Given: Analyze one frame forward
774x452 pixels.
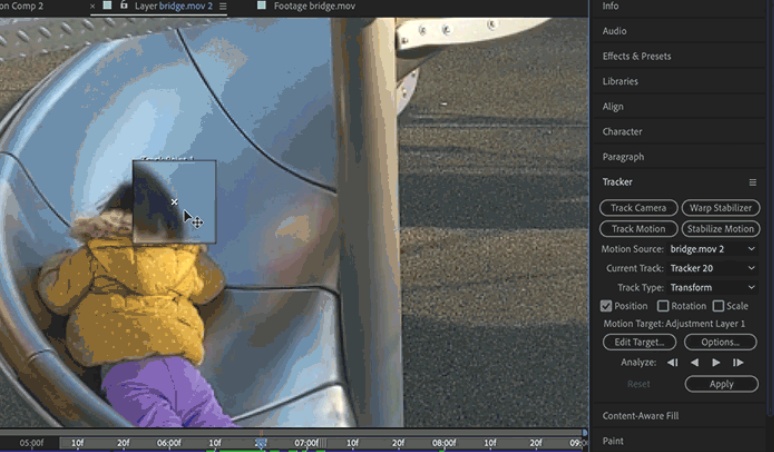Looking at the screenshot, I should (738, 363).
